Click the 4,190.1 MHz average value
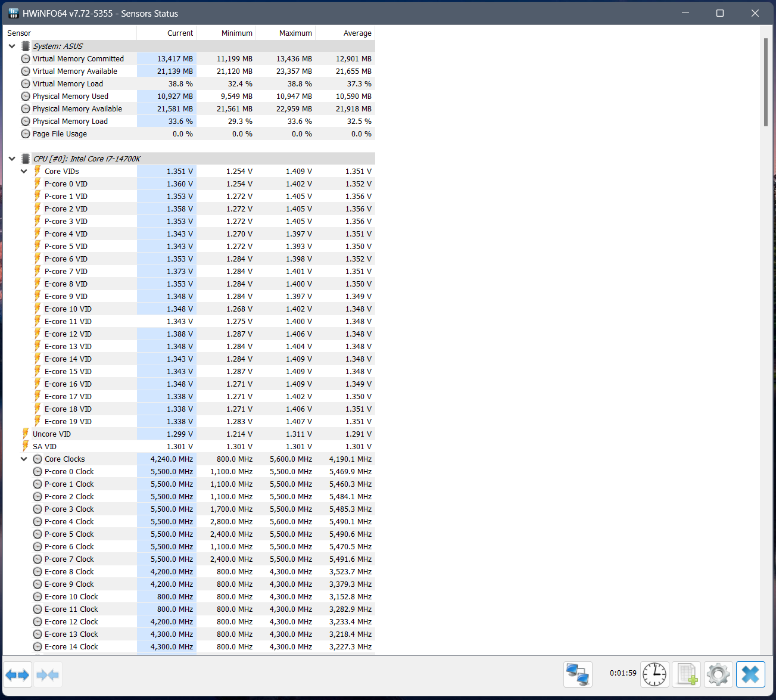Viewport: 776px width, 700px height. 350,459
